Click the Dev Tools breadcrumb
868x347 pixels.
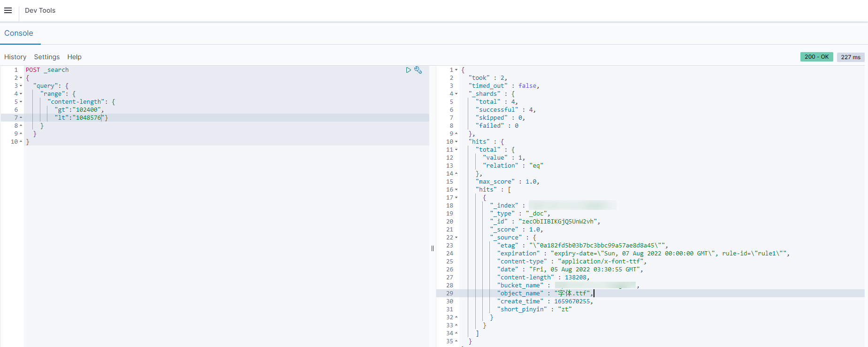(40, 10)
